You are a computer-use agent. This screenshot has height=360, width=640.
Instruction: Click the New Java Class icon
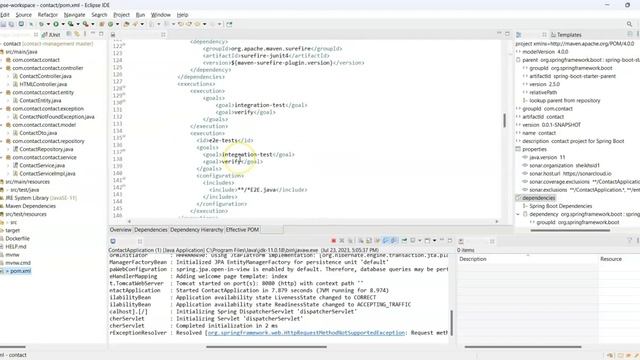point(110,24)
